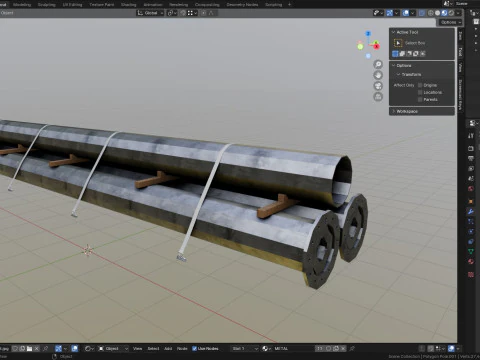Switch to material preview shading
Screen dimensions: 480x360
click(x=444, y=13)
